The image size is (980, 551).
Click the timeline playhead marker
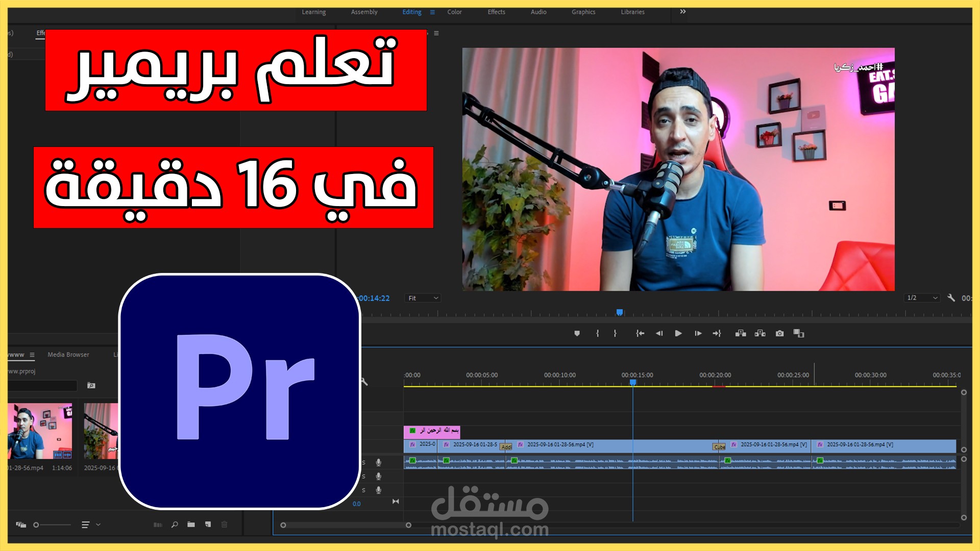coord(633,382)
